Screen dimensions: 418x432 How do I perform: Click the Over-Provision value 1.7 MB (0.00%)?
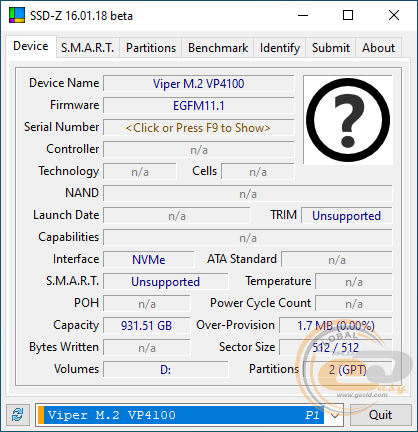point(336,326)
